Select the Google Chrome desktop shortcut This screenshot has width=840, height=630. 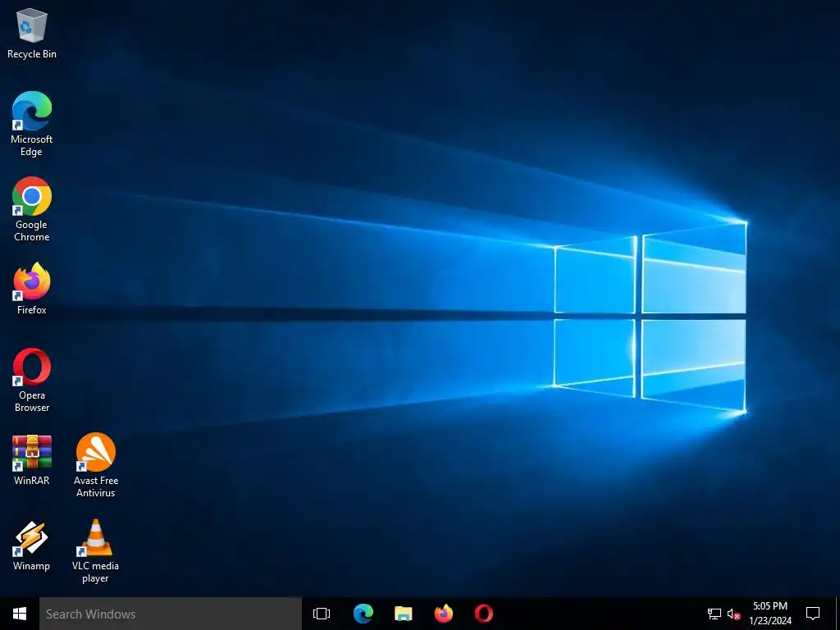tap(32, 209)
